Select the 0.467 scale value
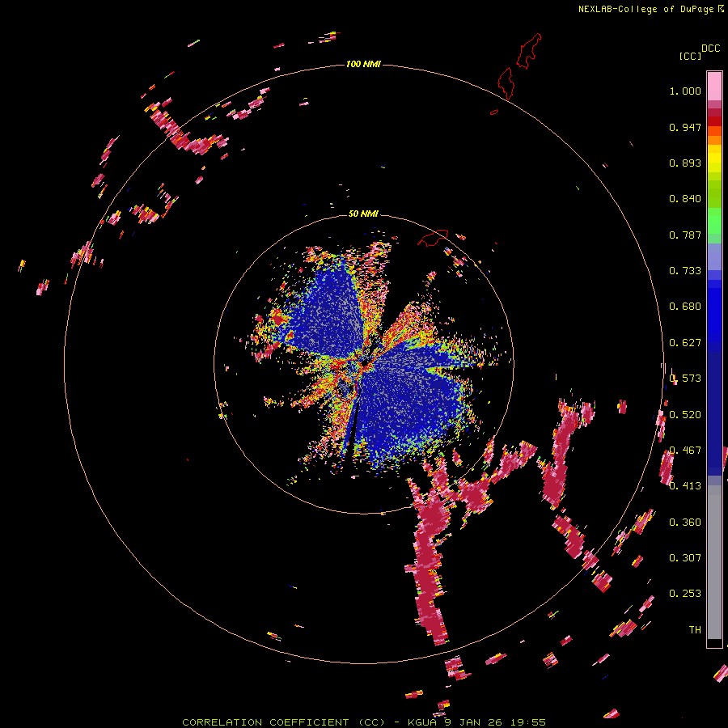Viewport: 728px width, 728px height. (x=685, y=451)
